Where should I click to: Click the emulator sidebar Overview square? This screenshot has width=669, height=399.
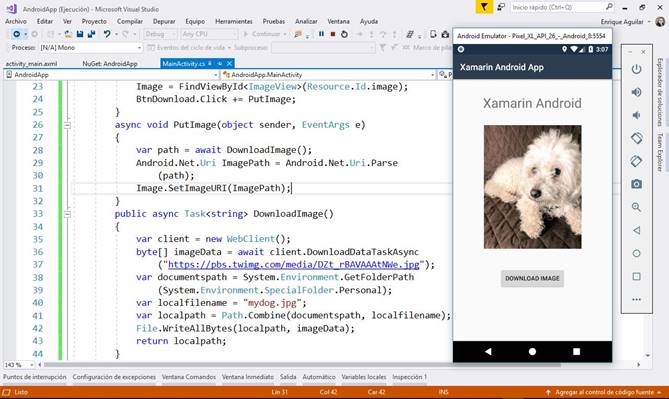(x=636, y=277)
